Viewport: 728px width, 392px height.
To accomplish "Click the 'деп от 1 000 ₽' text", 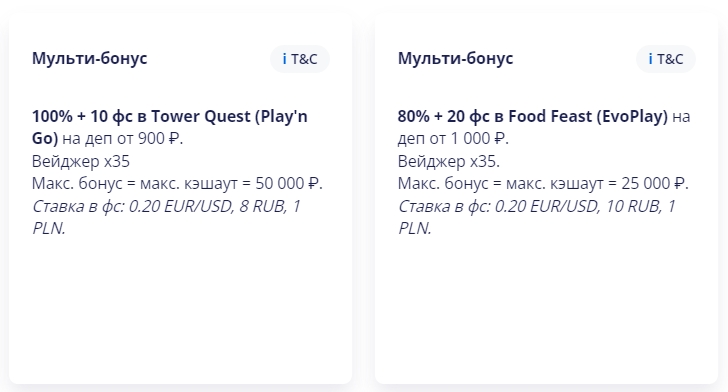I will click(x=453, y=138).
